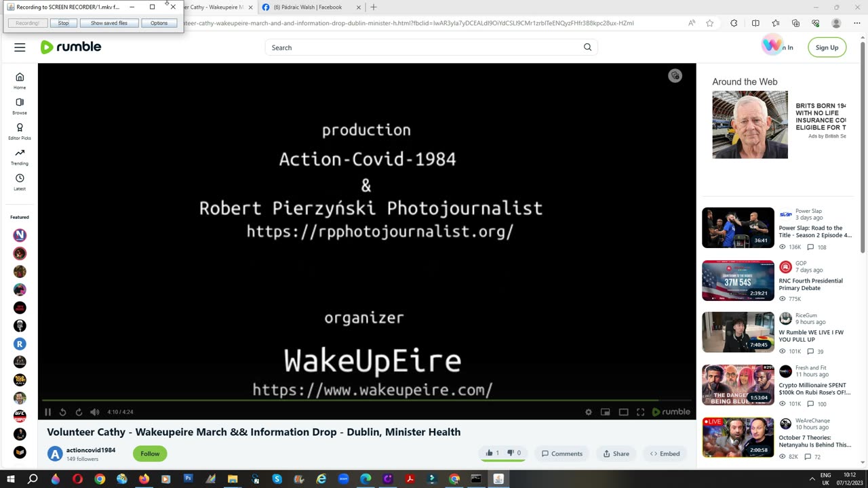
Task: Click the Rumble logo in player
Action: coord(671,412)
